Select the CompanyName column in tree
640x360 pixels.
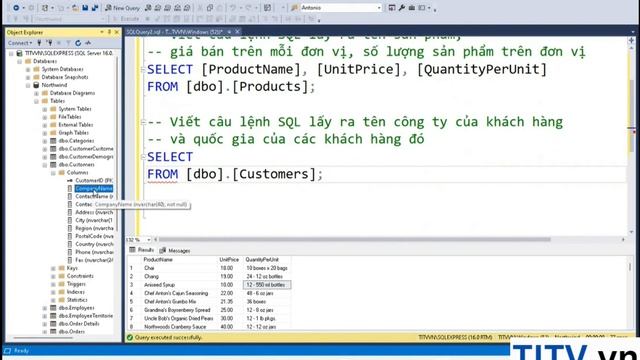point(94,189)
